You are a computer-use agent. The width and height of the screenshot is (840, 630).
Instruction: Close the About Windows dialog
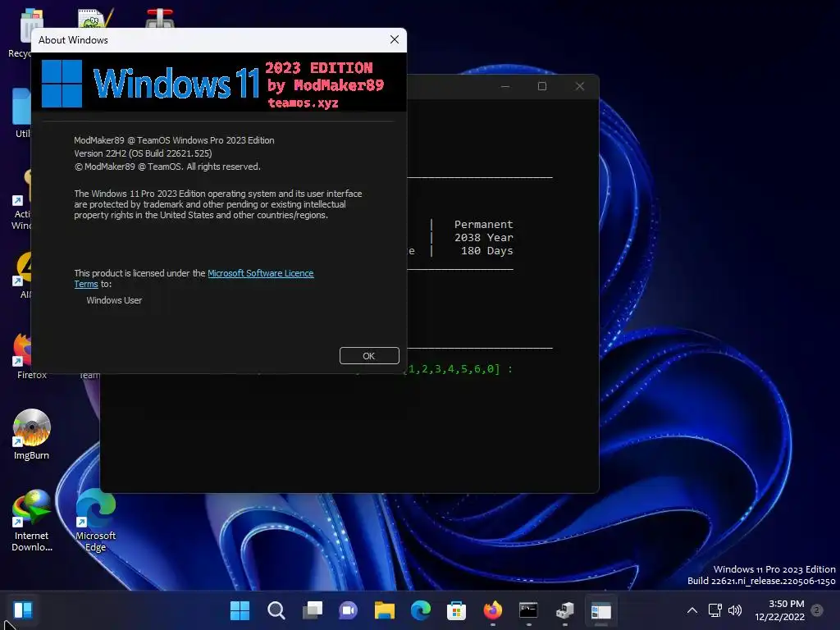pos(395,39)
